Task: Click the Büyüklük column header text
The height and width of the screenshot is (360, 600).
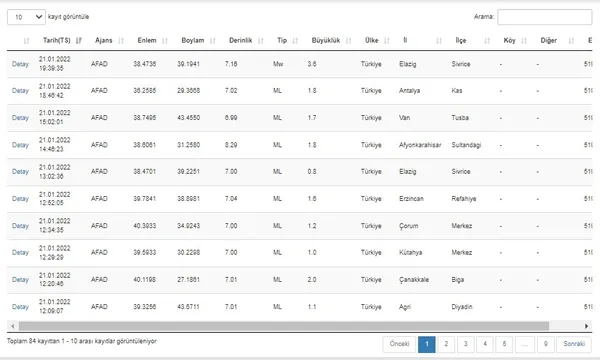Action: (x=326, y=41)
